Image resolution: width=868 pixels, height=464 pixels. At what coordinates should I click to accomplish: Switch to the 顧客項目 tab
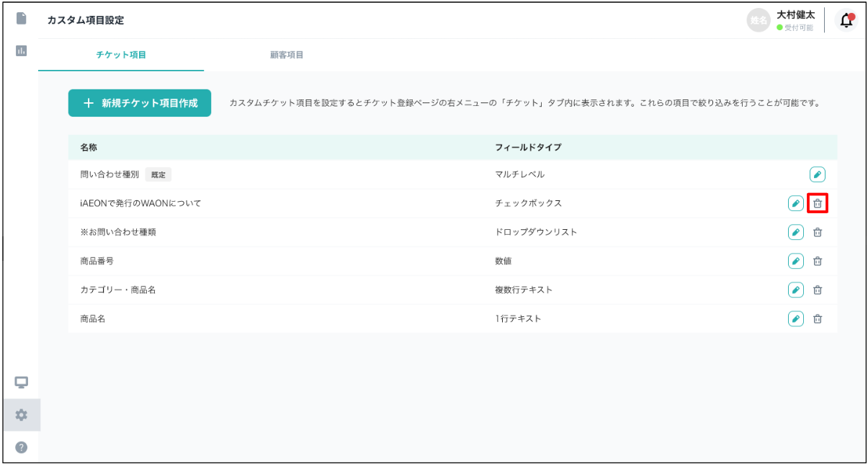click(286, 55)
